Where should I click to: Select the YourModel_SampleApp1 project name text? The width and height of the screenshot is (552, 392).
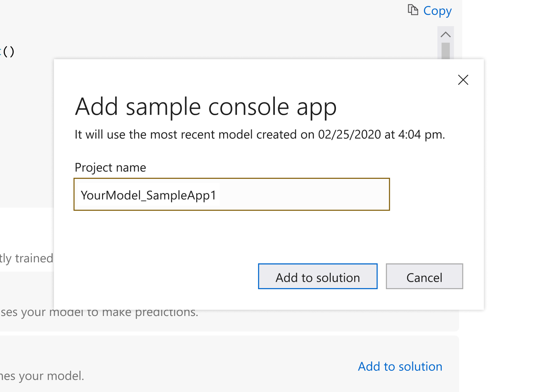pyautogui.click(x=149, y=195)
